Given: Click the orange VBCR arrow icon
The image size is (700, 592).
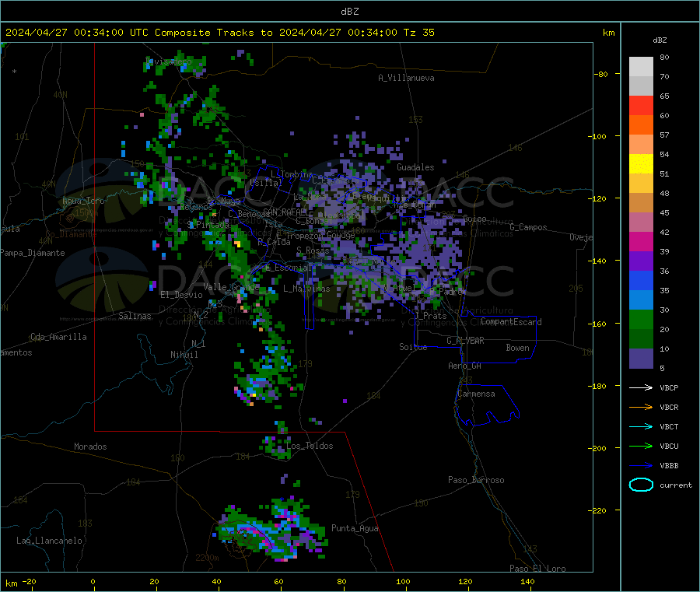Looking at the screenshot, I should click(641, 407).
